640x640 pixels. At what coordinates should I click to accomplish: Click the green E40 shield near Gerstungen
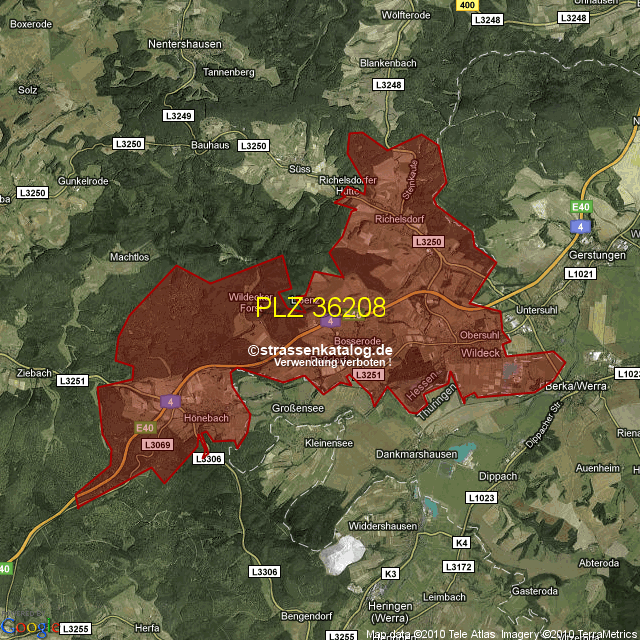580,207
